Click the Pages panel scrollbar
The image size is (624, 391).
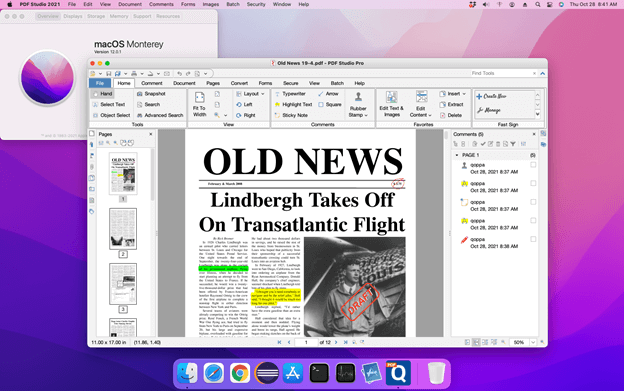152,175
